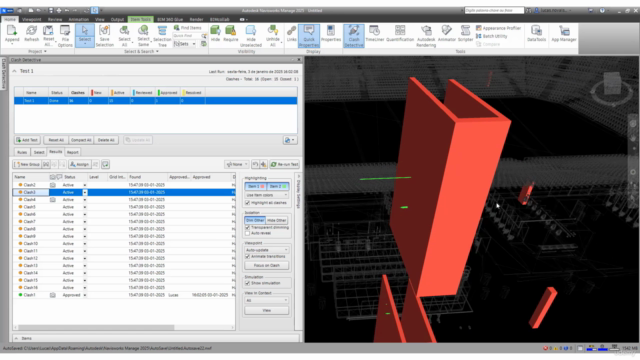Open the None filter dropdown
640x360 pixels.
pyautogui.click(x=237, y=164)
